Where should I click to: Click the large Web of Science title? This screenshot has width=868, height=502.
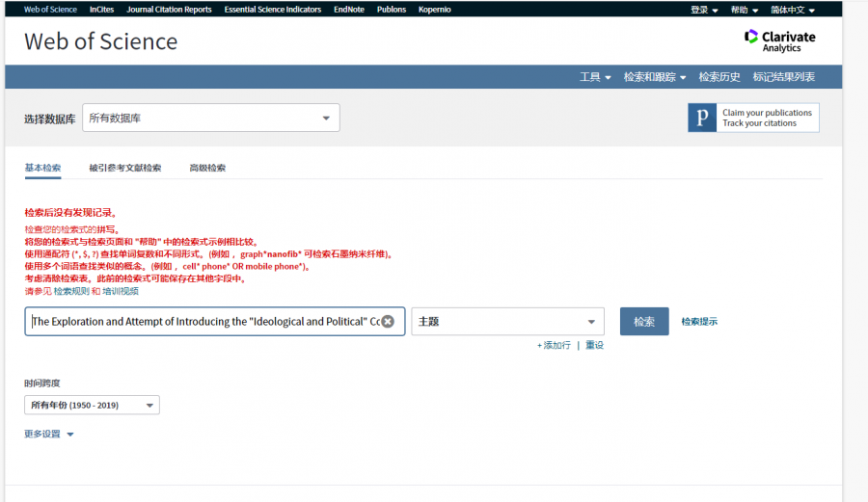100,41
